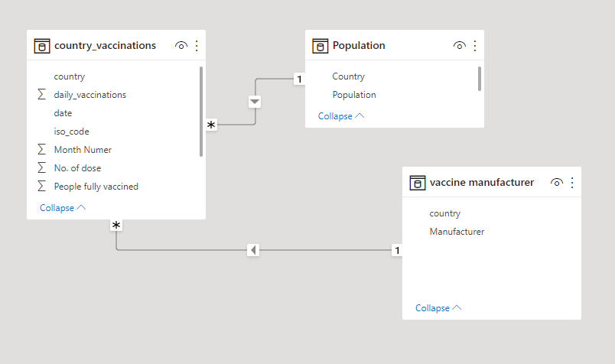Click many marker below country_vaccinations table
The width and height of the screenshot is (615, 364).
pyautogui.click(x=116, y=225)
